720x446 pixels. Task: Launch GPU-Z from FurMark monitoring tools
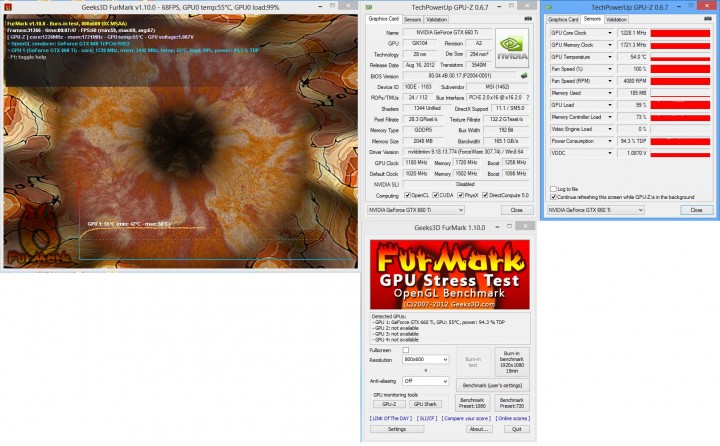click(389, 404)
